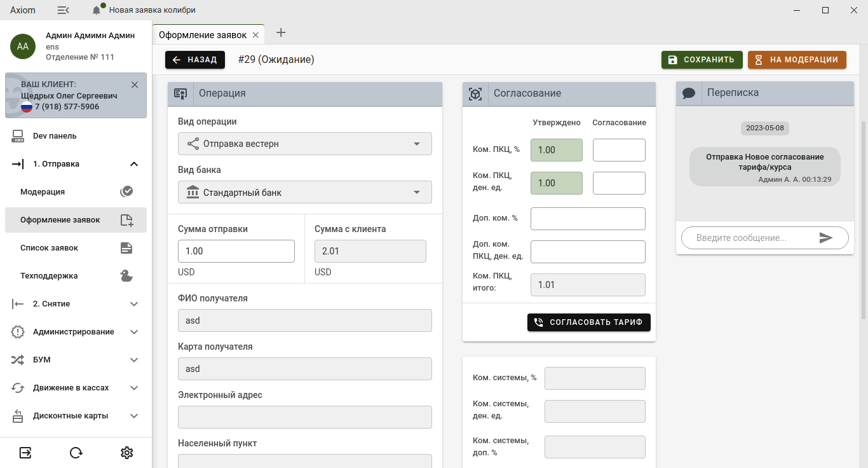Click the main page vertical scrollbar
Screen dimensions: 868x468
(x=863, y=219)
